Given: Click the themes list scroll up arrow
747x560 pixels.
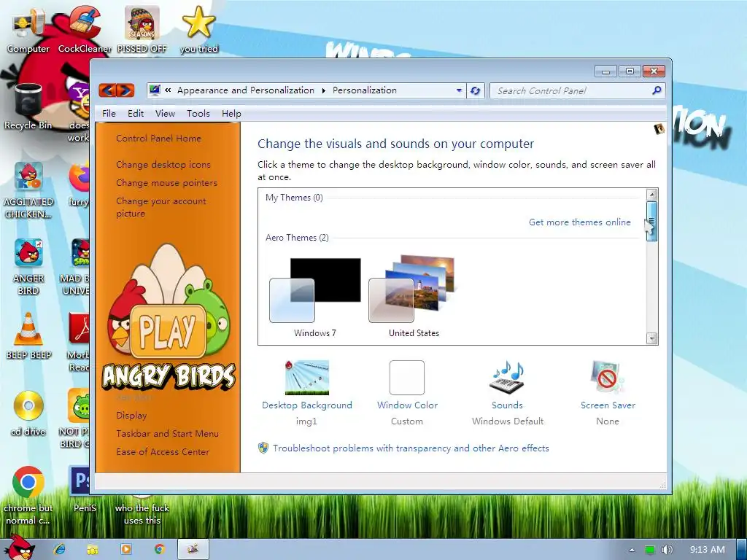Looking at the screenshot, I should click(x=651, y=194).
